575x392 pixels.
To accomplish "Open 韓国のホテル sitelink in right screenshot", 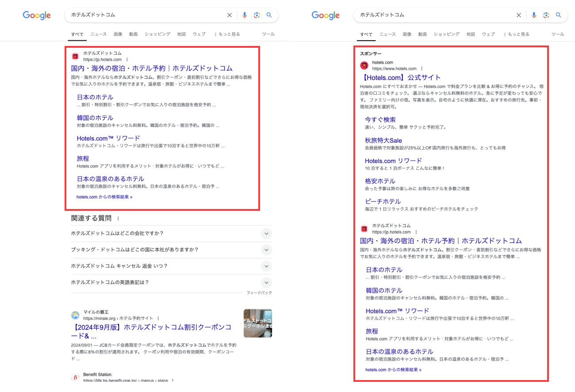I will pyautogui.click(x=384, y=290).
